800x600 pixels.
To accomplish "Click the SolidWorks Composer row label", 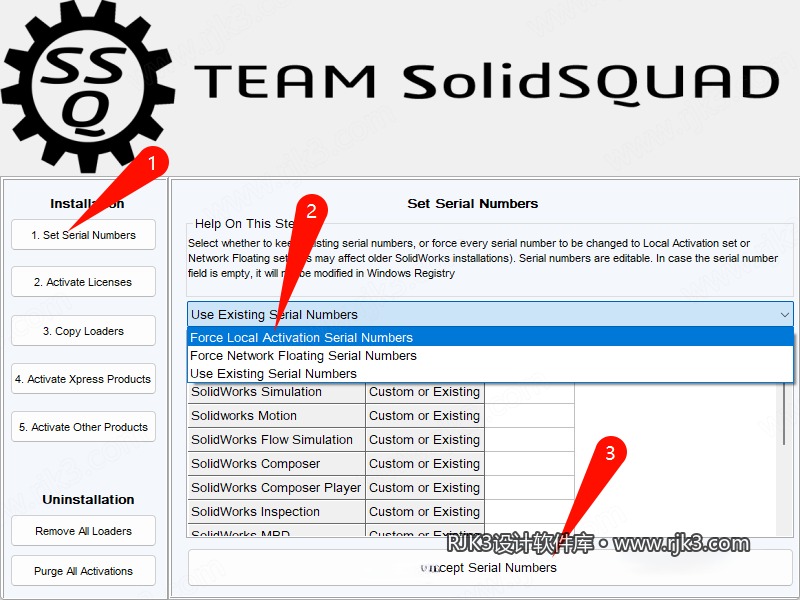I will point(277,463).
